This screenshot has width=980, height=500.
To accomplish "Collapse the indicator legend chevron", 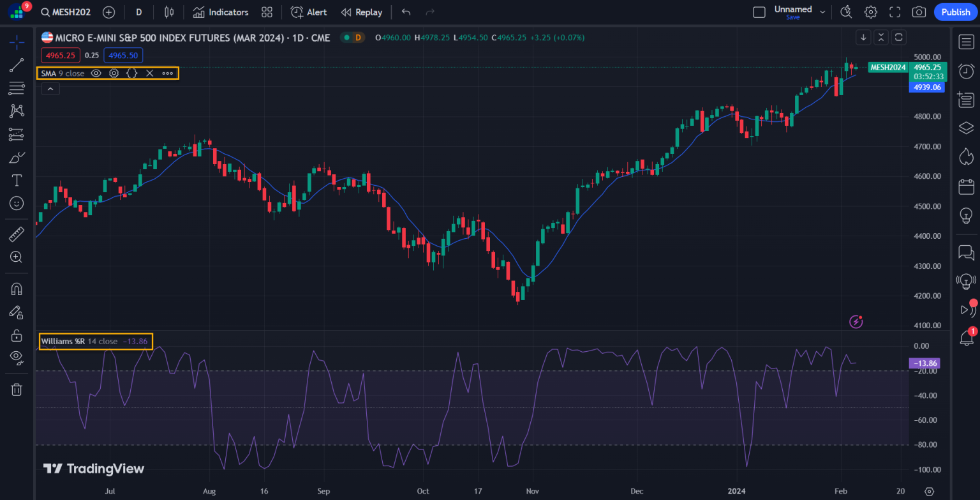I will coord(50,89).
